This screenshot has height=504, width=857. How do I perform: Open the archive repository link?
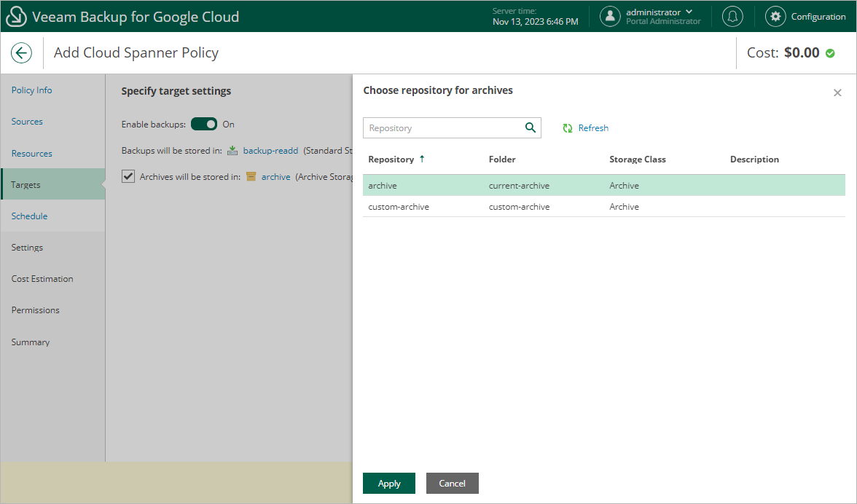[x=275, y=176]
